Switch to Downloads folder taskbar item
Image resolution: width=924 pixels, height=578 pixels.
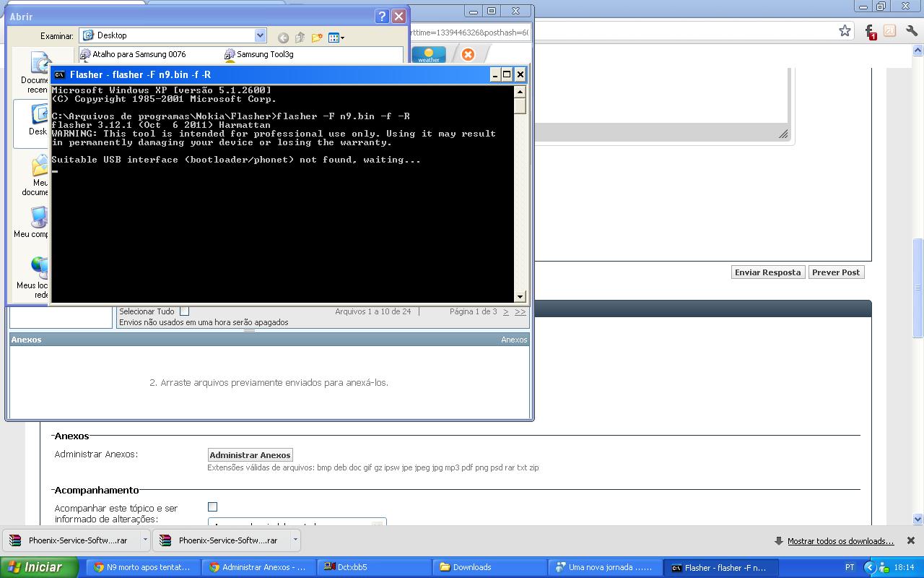point(489,567)
